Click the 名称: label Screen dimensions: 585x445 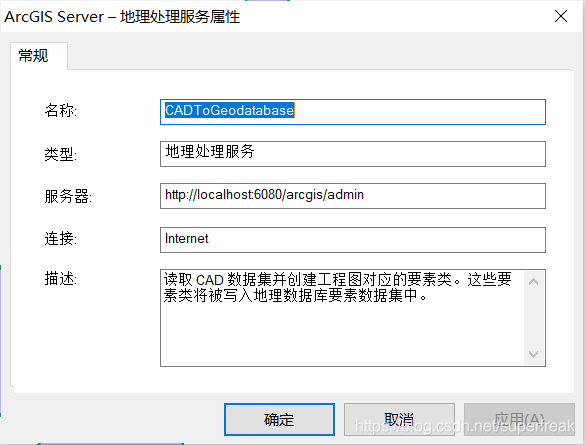[61, 110]
